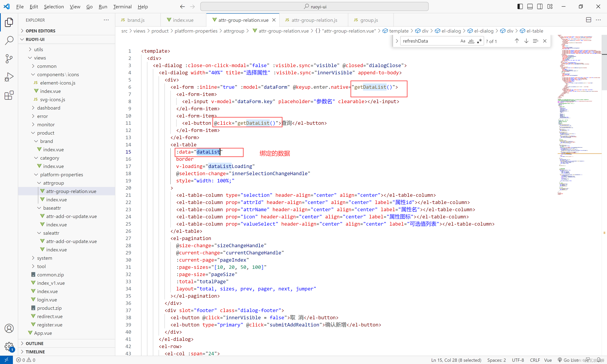Close the find widget

(545, 41)
